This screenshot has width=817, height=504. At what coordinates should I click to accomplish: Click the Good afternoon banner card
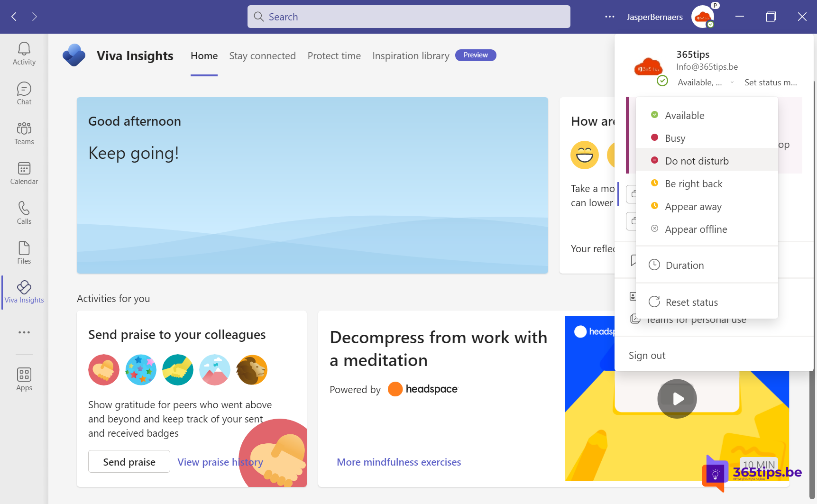coord(312,185)
